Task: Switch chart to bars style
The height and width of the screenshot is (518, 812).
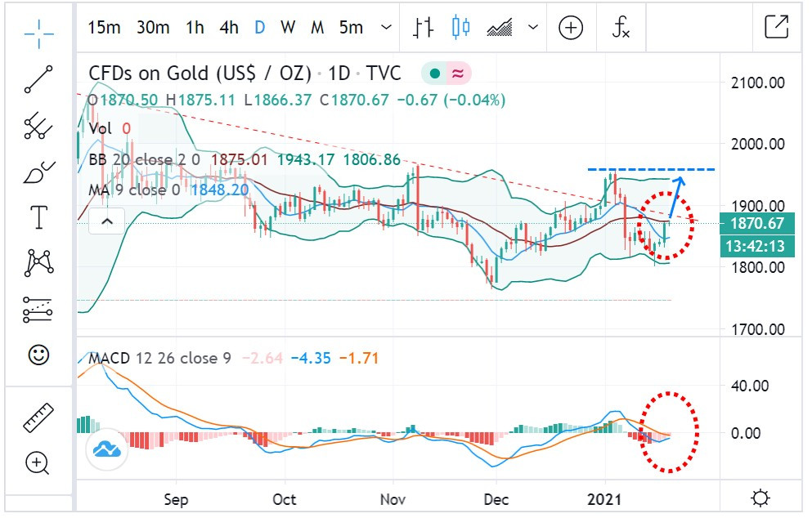Action: point(423,28)
